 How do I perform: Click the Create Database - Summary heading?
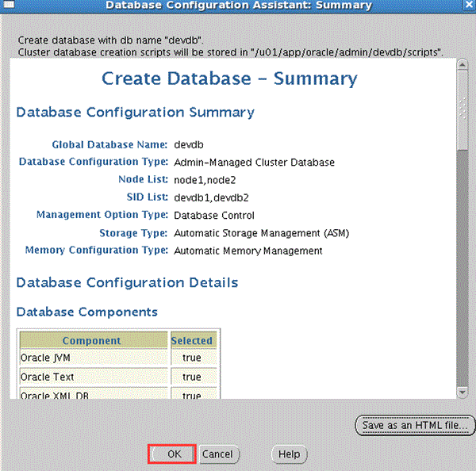tap(229, 78)
